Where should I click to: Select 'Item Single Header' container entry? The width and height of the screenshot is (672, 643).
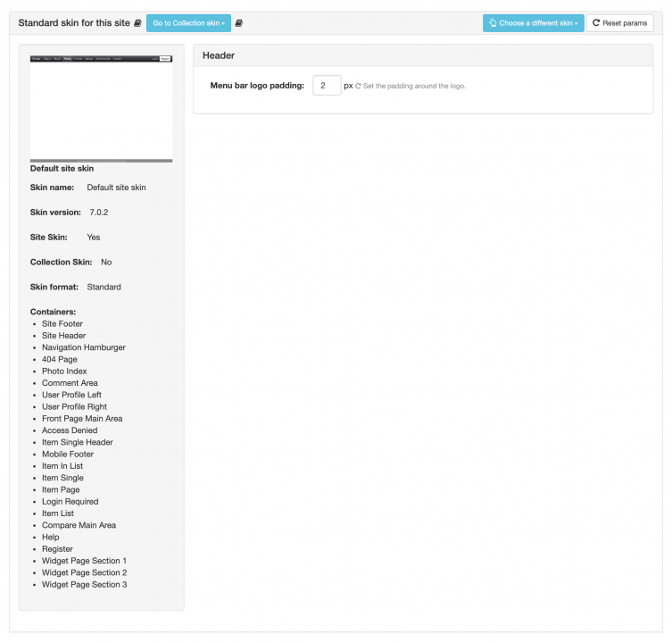coord(77,442)
